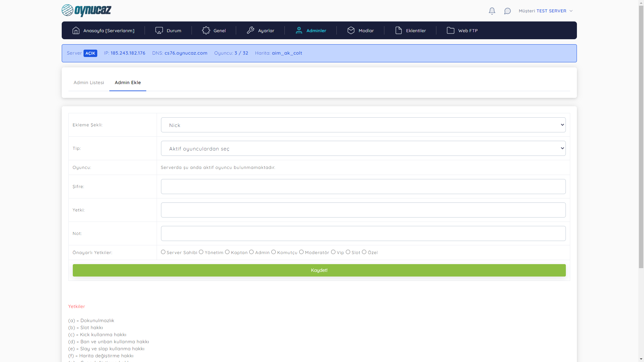Open the Durum monitor icon

(x=159, y=31)
